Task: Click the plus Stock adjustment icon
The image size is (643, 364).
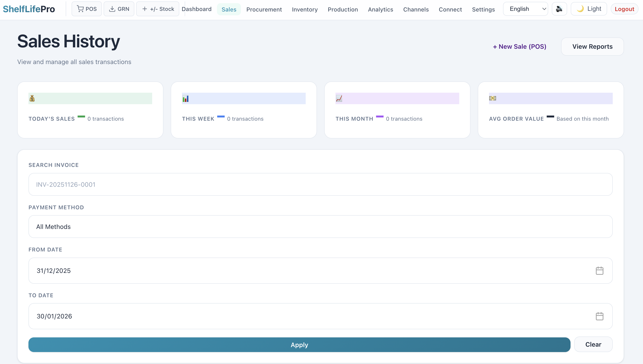Action: click(145, 9)
